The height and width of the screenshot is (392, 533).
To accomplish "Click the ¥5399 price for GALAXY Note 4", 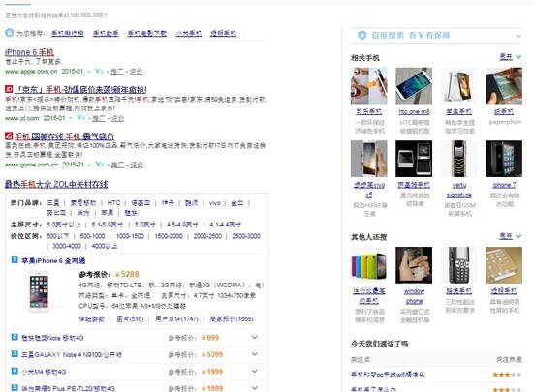I will point(212,354).
